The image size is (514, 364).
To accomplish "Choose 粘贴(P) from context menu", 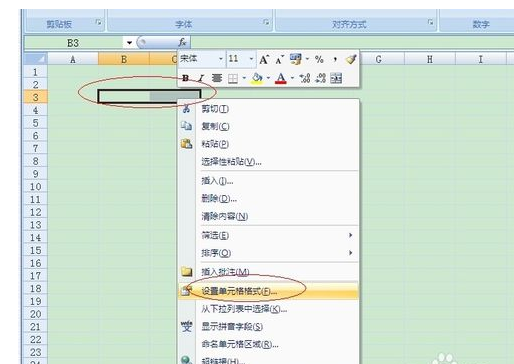I will 269,144.
